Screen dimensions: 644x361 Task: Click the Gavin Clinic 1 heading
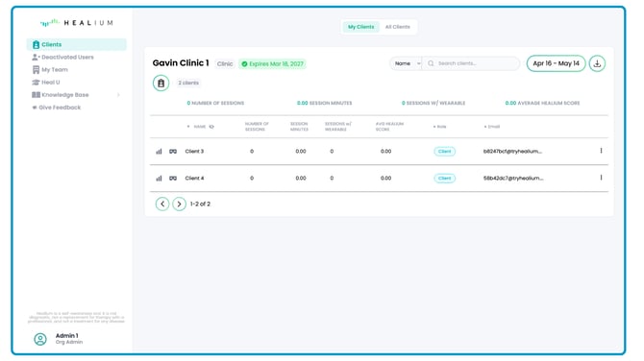pyautogui.click(x=181, y=63)
